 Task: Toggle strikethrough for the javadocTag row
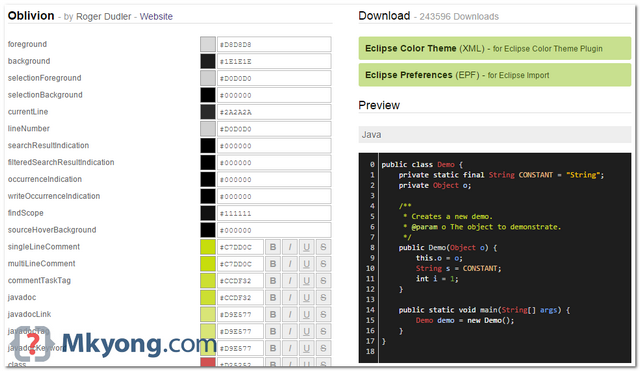point(323,331)
